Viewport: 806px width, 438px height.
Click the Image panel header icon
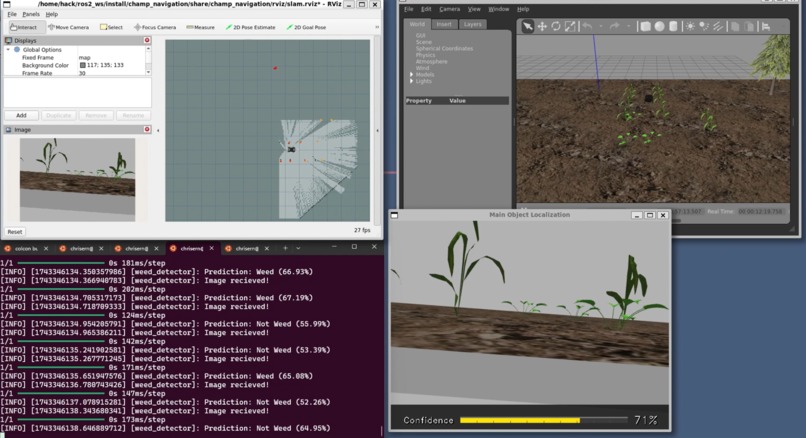[8, 130]
